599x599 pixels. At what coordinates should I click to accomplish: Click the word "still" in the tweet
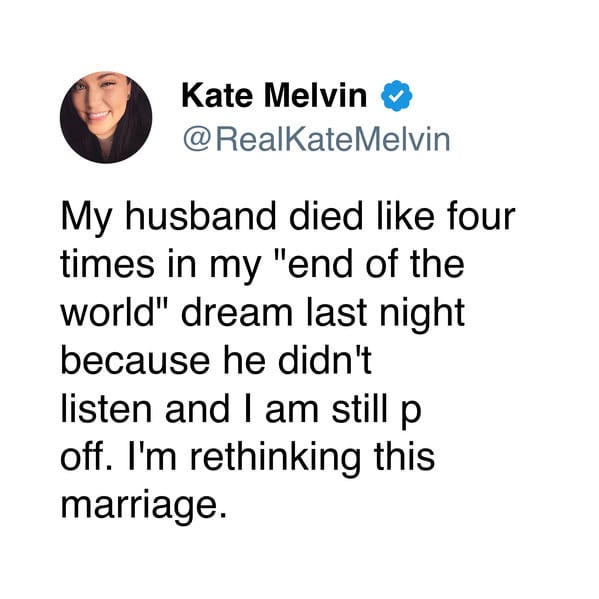(x=359, y=409)
